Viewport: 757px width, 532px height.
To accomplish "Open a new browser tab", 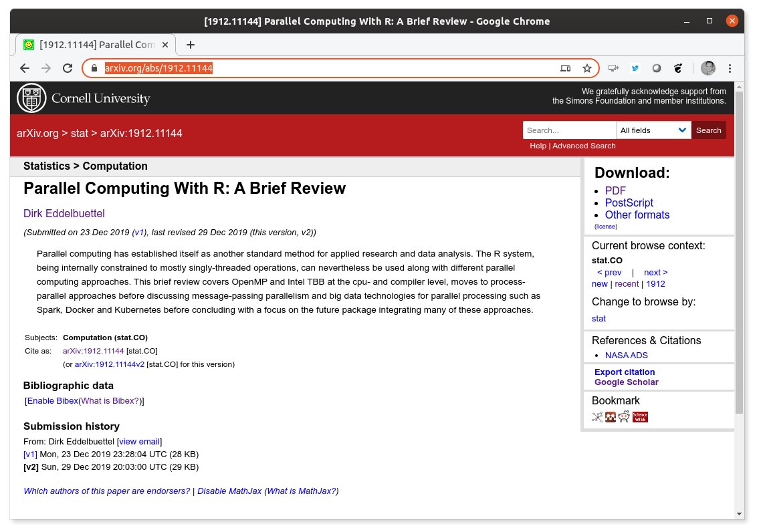I will pyautogui.click(x=190, y=45).
